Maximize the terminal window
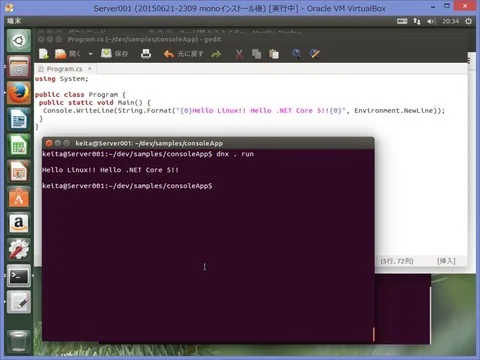480x360 pixels. coord(66,143)
